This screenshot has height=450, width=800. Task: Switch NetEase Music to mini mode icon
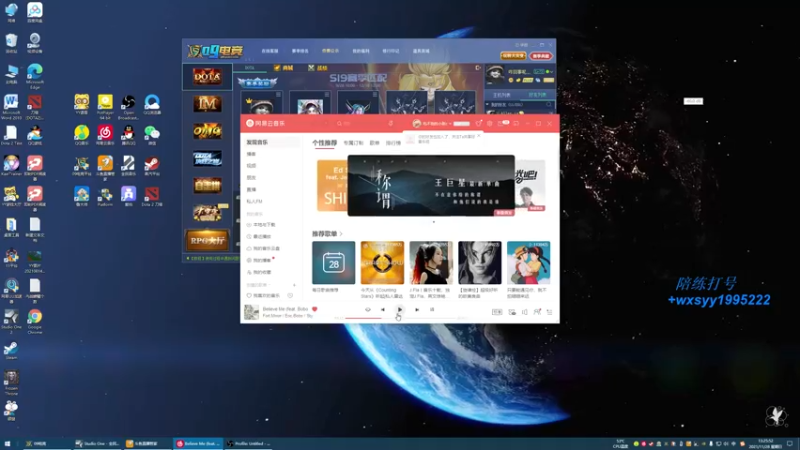point(516,123)
